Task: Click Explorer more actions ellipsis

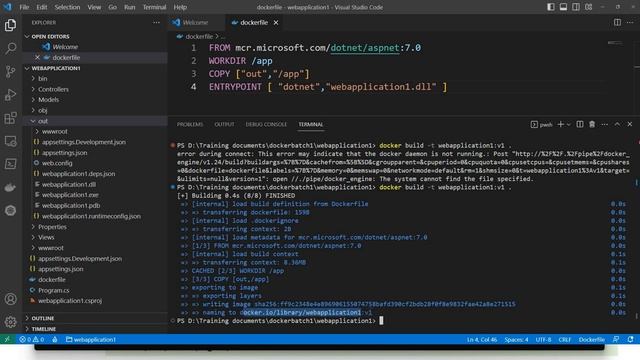Action: coord(156,22)
